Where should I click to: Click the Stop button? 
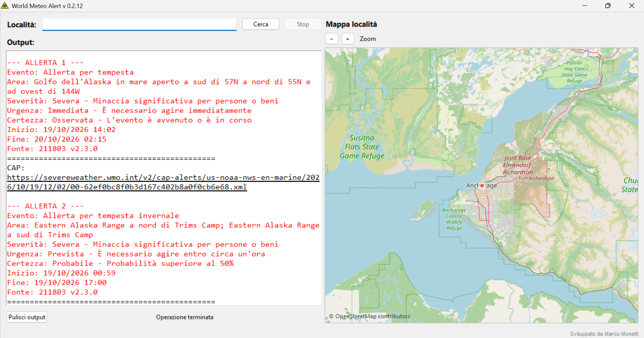[x=303, y=24]
